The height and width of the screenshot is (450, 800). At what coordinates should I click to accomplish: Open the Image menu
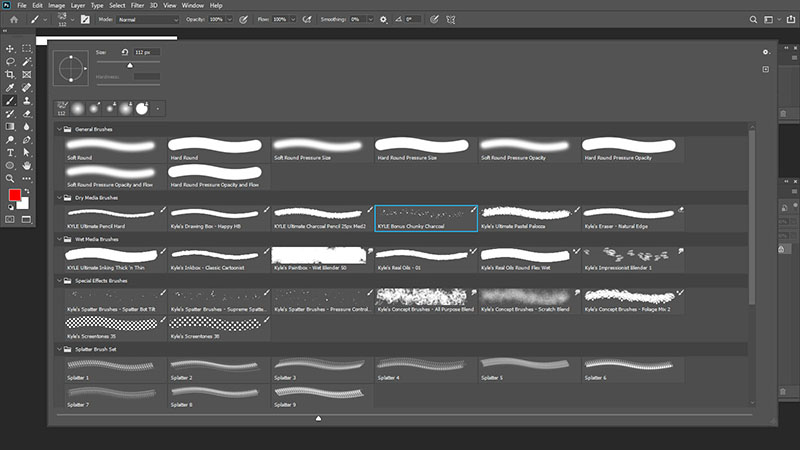click(56, 5)
